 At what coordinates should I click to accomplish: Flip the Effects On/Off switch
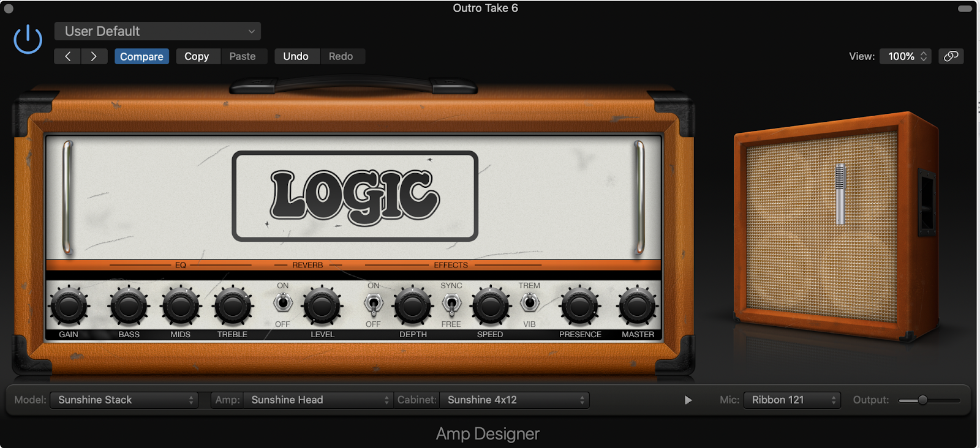tap(373, 304)
